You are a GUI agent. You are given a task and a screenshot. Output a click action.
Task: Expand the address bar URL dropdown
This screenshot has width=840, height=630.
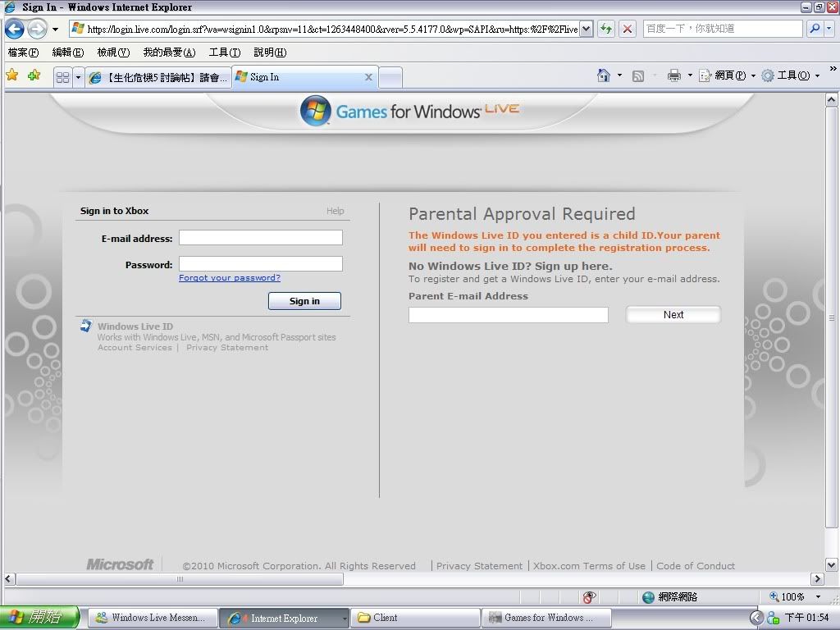click(x=586, y=29)
